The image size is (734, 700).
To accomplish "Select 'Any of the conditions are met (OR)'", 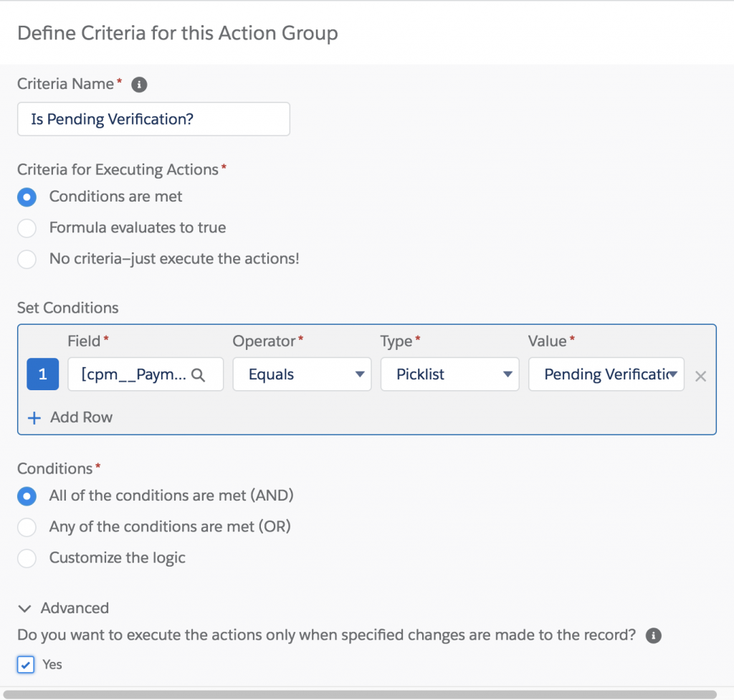I will click(x=27, y=527).
